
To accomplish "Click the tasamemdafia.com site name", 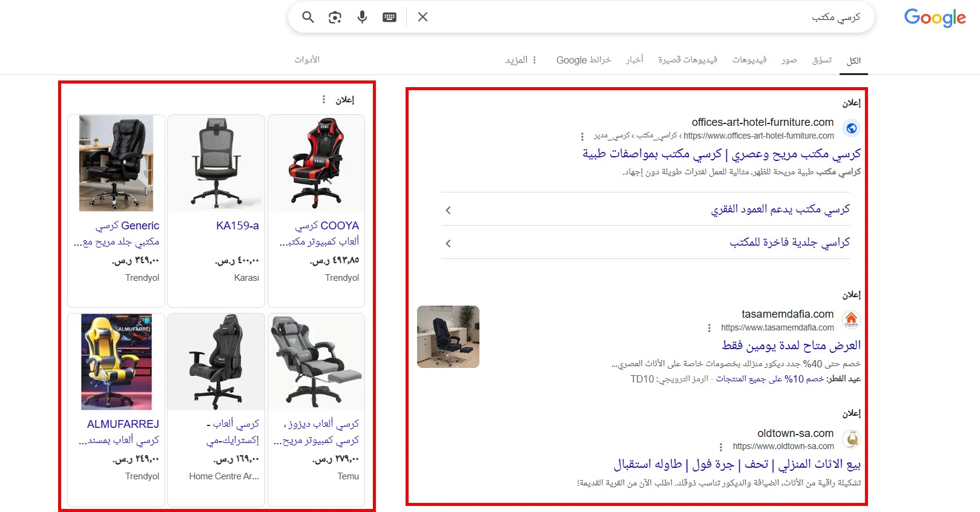I will coord(788,314).
